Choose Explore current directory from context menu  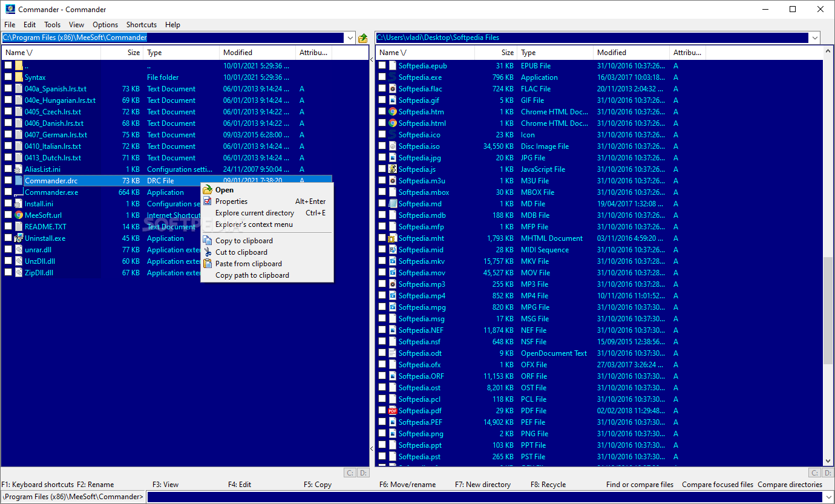(x=254, y=213)
